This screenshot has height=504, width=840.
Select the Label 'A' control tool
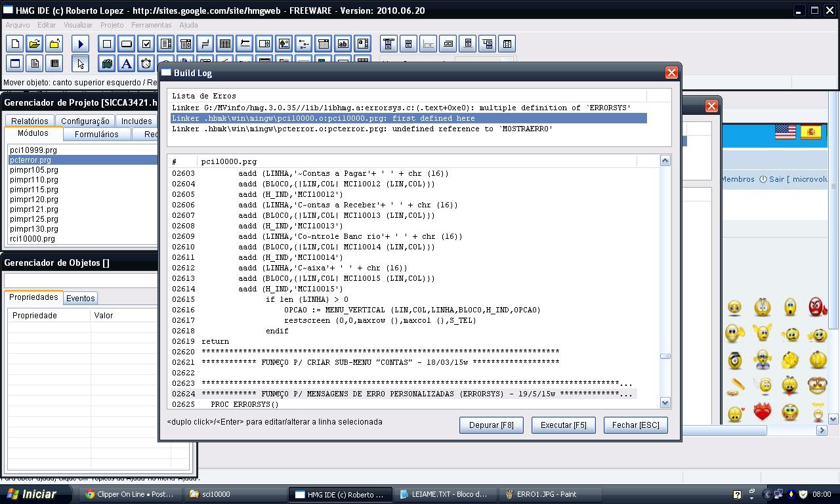click(127, 64)
